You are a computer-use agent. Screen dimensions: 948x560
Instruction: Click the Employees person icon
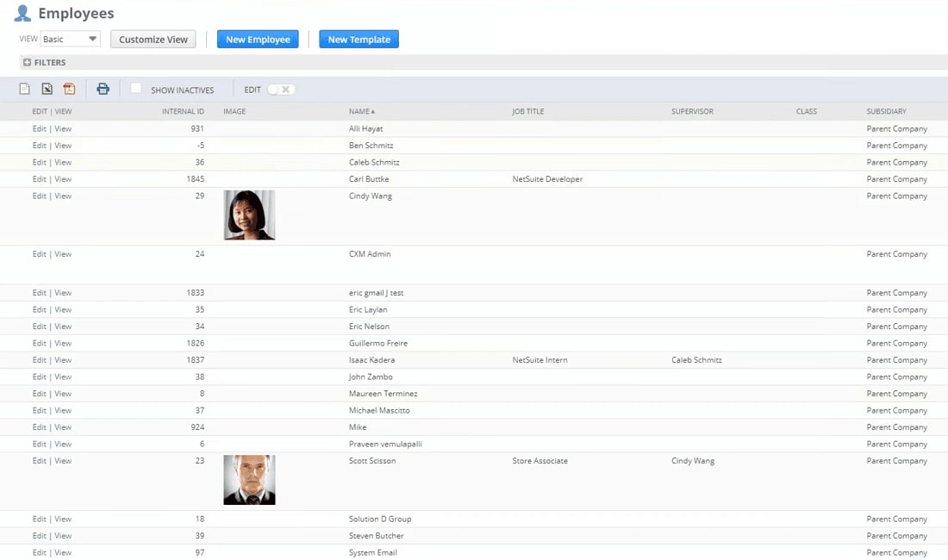click(22, 13)
